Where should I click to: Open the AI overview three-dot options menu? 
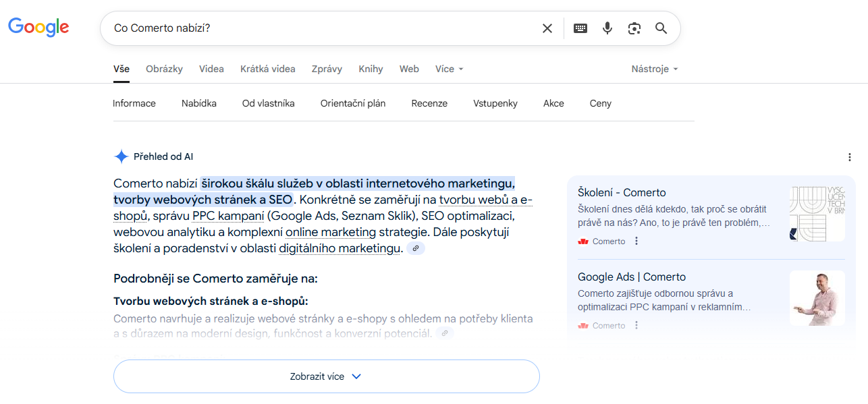point(850,157)
